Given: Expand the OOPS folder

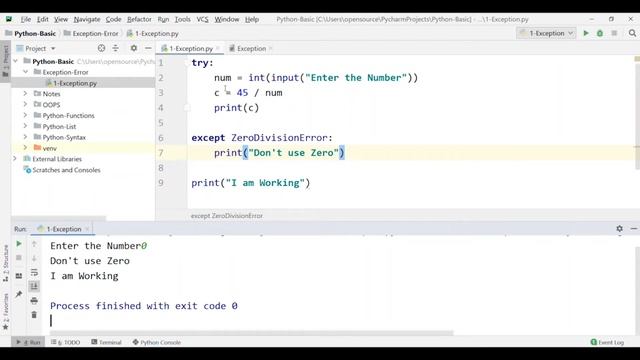Looking at the screenshot, I should tap(25, 104).
